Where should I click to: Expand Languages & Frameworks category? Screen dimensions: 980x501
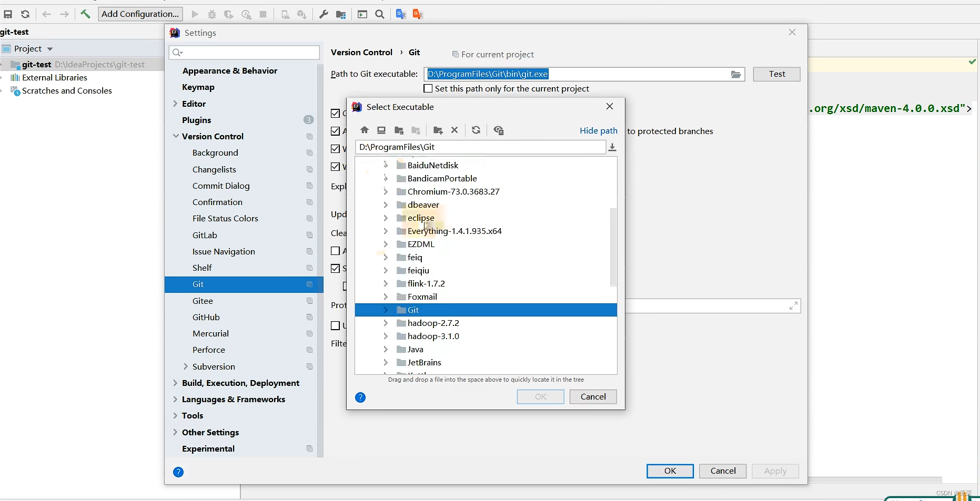[x=175, y=399]
